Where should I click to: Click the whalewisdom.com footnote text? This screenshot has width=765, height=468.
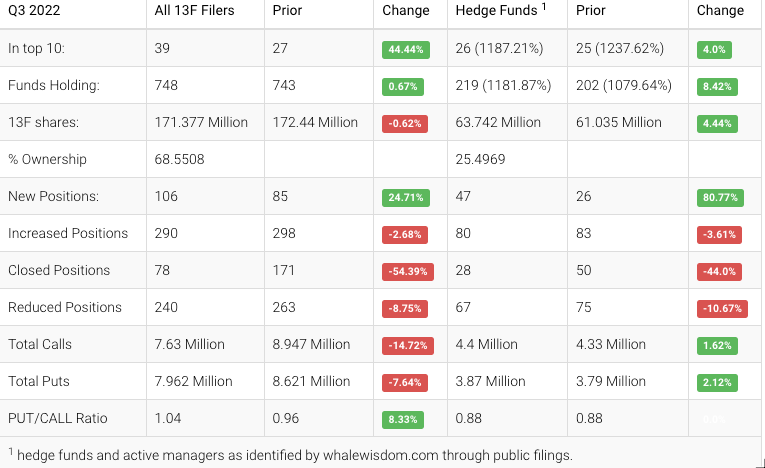click(385, 455)
